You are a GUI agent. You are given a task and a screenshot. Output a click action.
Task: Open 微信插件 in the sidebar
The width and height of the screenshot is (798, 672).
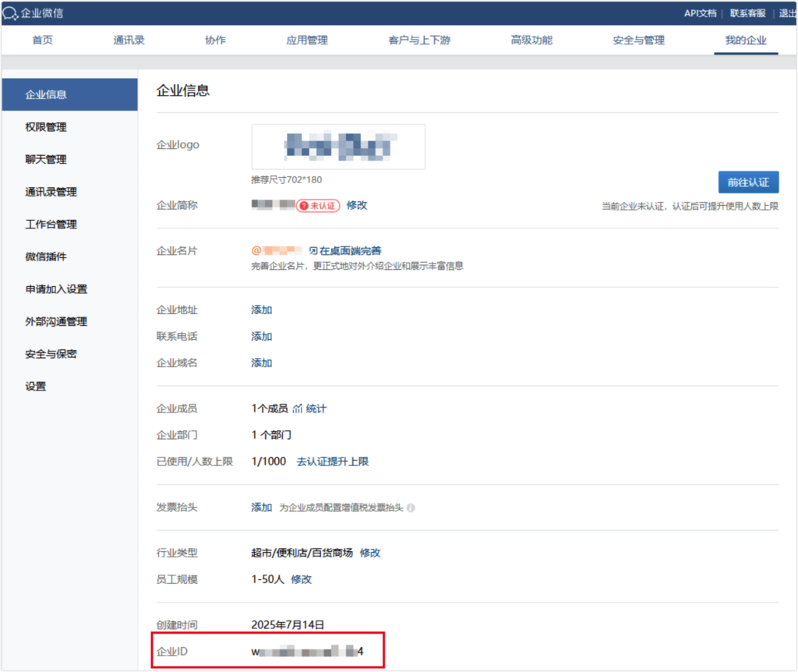tap(46, 256)
